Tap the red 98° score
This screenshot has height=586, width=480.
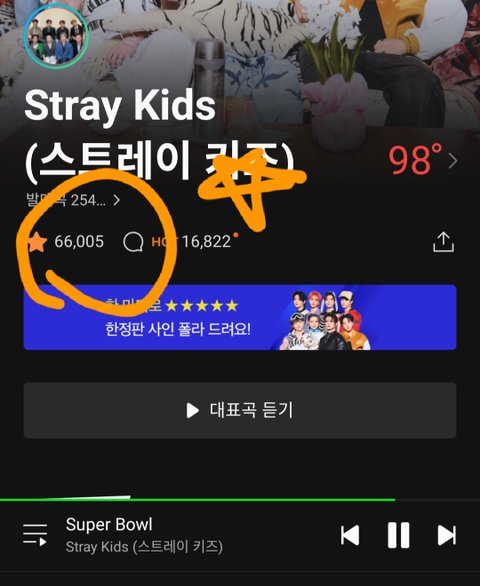(415, 160)
